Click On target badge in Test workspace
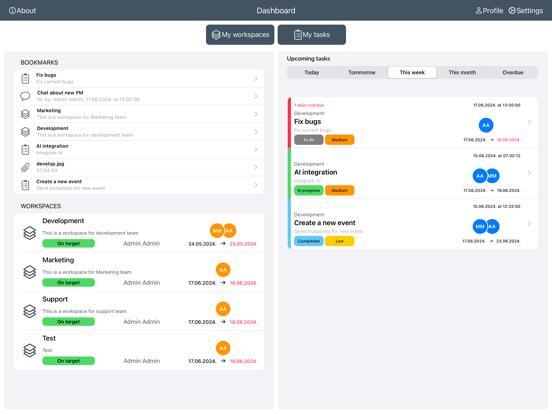552x414 pixels. [69, 361]
